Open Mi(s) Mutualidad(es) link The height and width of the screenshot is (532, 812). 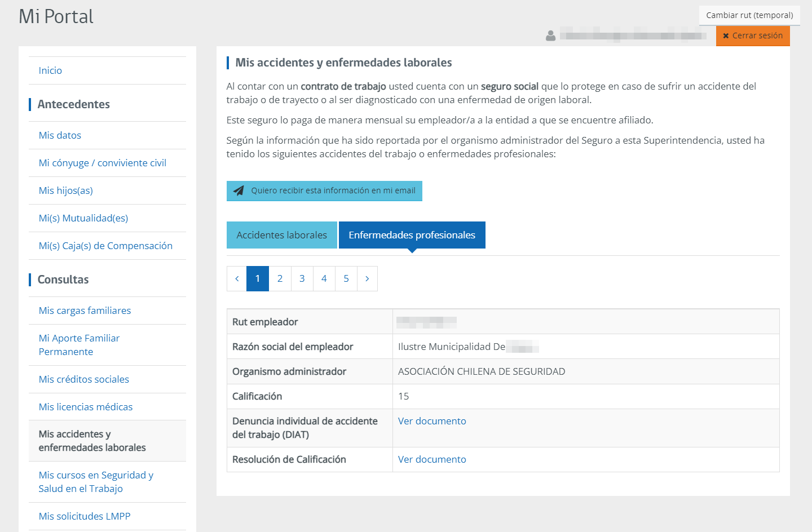pos(83,218)
